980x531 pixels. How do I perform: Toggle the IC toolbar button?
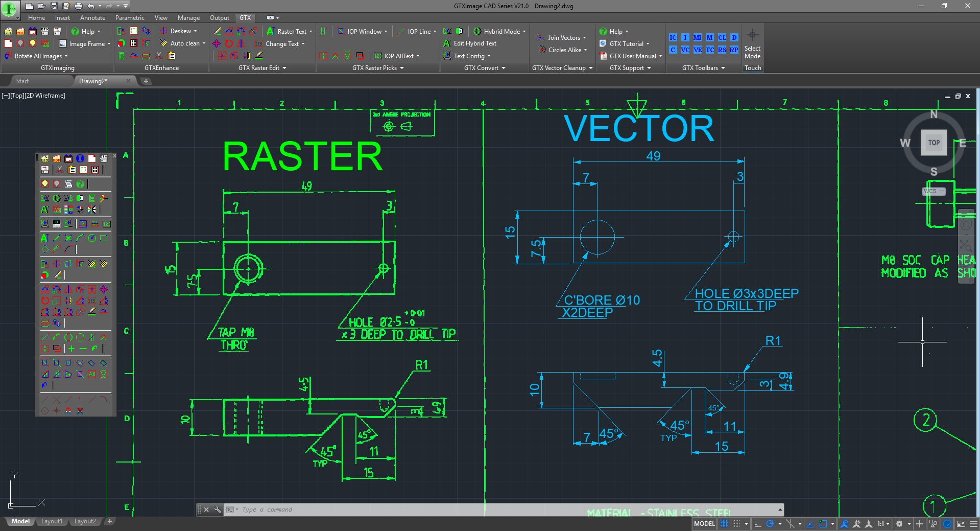click(673, 37)
